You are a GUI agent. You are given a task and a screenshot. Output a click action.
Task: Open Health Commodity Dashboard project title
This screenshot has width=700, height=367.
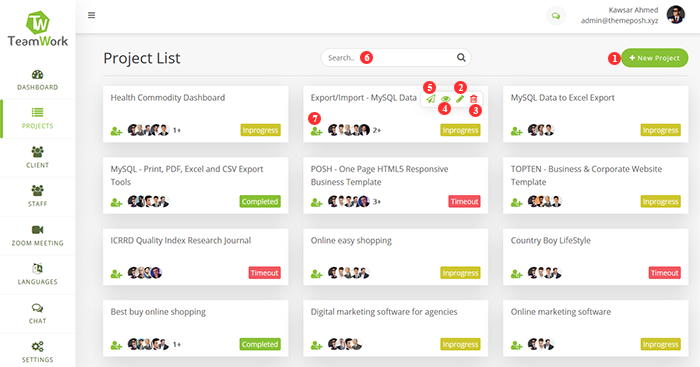[x=168, y=98]
